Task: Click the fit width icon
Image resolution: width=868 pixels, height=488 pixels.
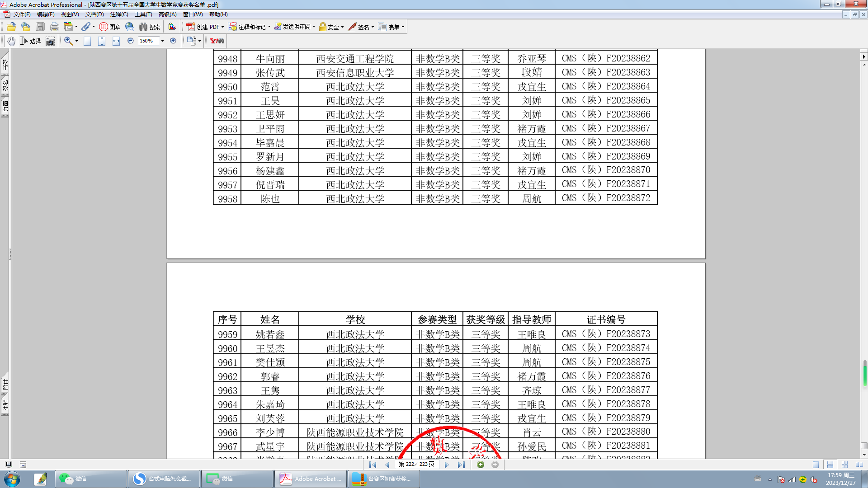Action: point(116,41)
